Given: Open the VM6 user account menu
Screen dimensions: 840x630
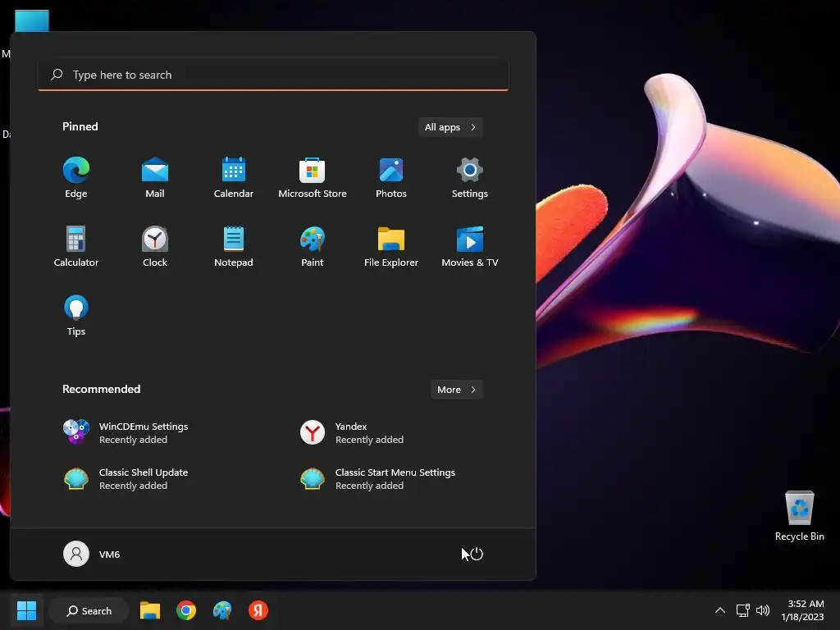Looking at the screenshot, I should pyautogui.click(x=92, y=554).
